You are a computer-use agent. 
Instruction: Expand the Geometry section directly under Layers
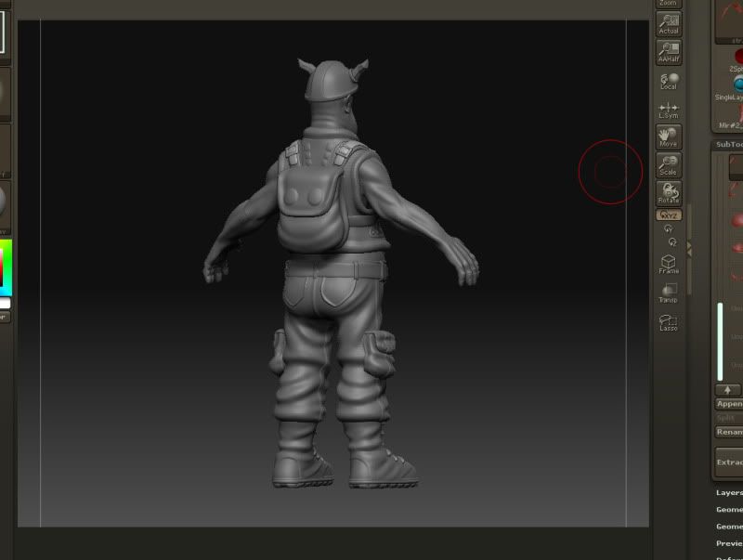pyautogui.click(x=729, y=510)
